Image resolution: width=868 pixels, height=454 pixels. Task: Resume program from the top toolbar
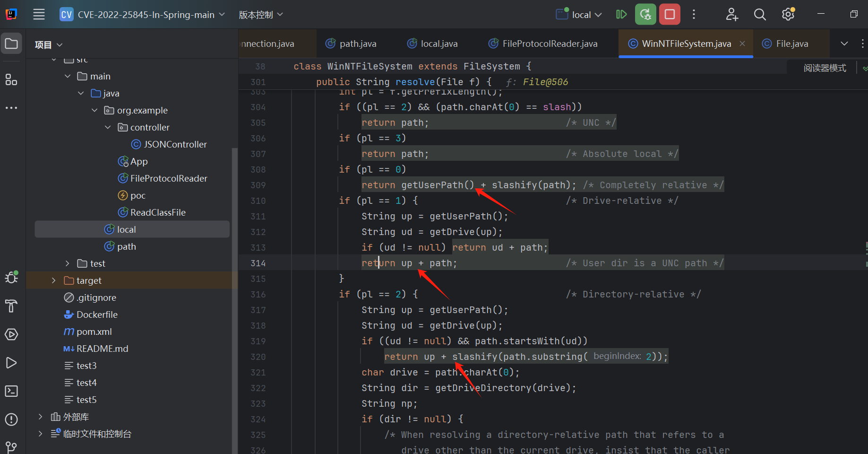point(621,15)
